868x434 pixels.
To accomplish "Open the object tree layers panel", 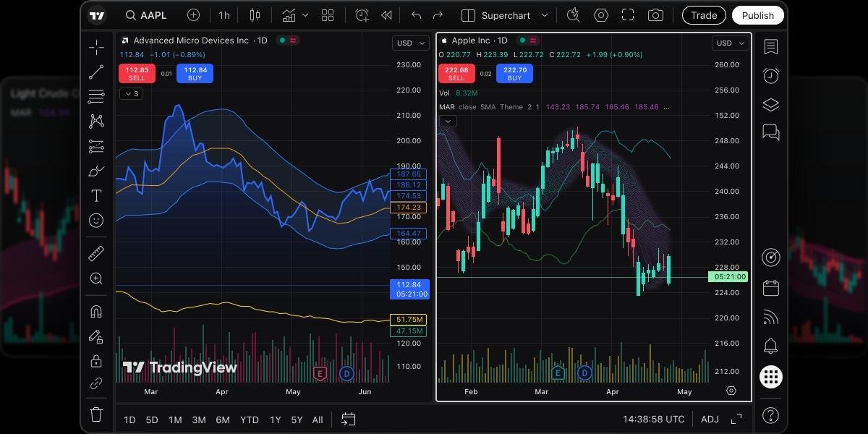I will point(770,104).
